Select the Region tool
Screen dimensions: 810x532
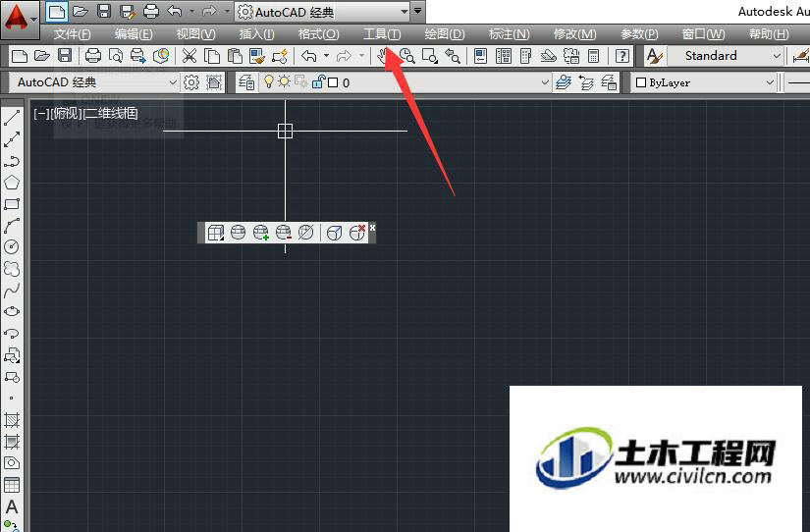pos(12,463)
